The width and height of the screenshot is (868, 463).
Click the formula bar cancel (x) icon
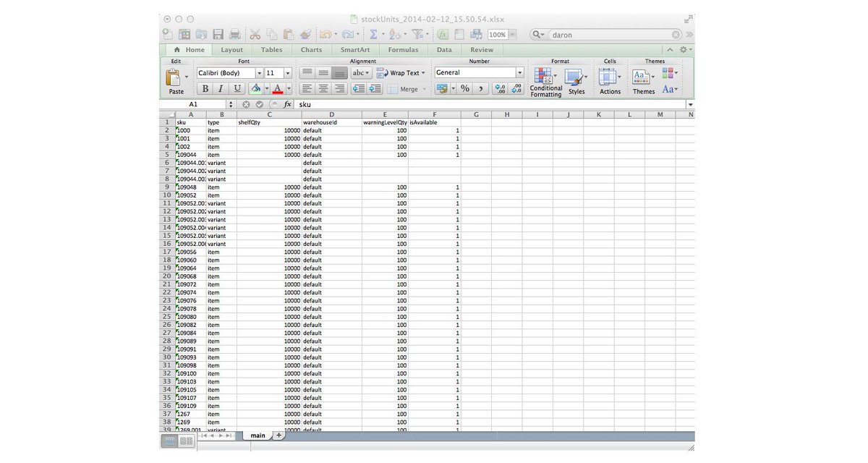(x=246, y=104)
